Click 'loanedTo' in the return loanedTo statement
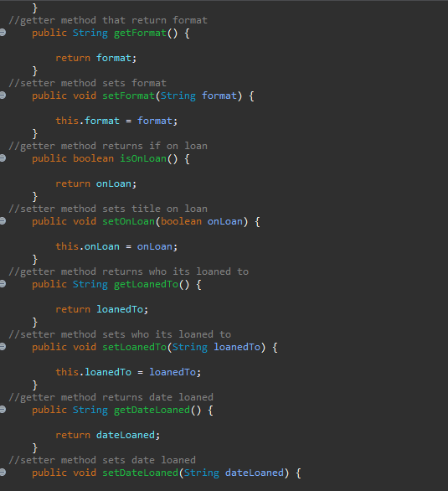 pos(120,309)
